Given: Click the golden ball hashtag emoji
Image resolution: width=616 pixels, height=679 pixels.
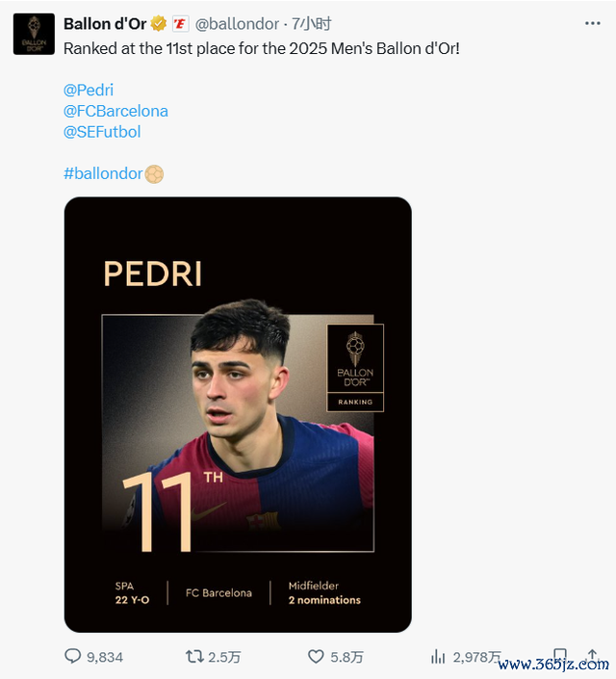Looking at the screenshot, I should pos(154,174).
